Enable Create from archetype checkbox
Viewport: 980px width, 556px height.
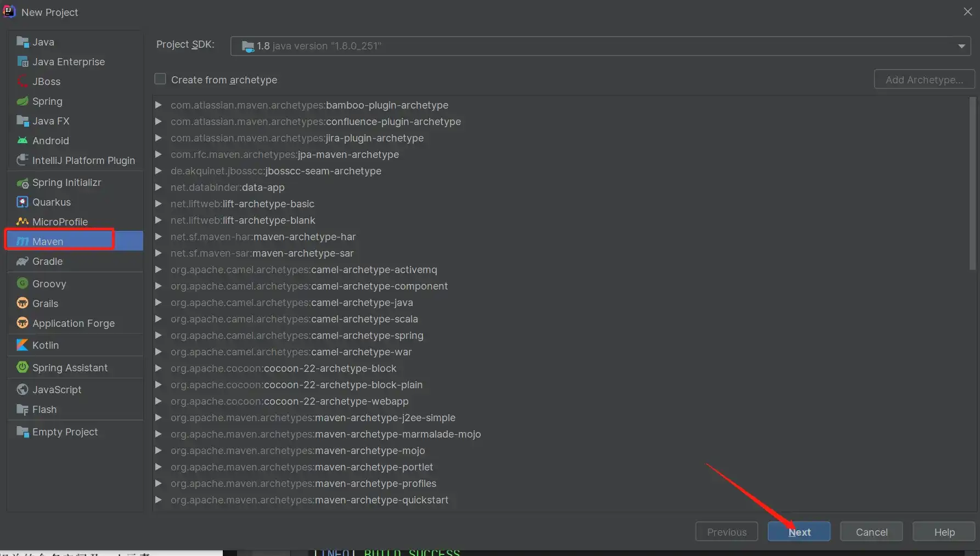point(160,79)
